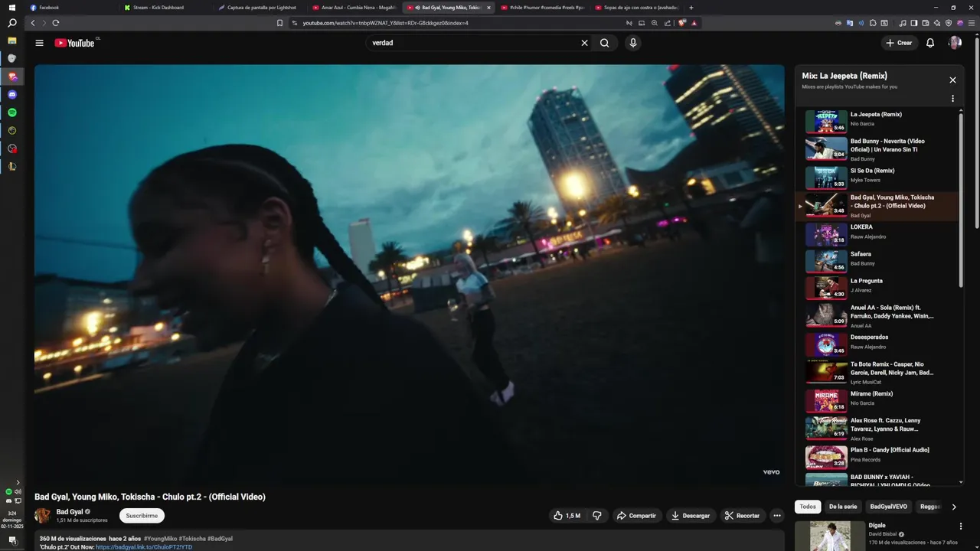The image size is (980, 551).
Task: Share the video with Compartir
Action: (636, 516)
